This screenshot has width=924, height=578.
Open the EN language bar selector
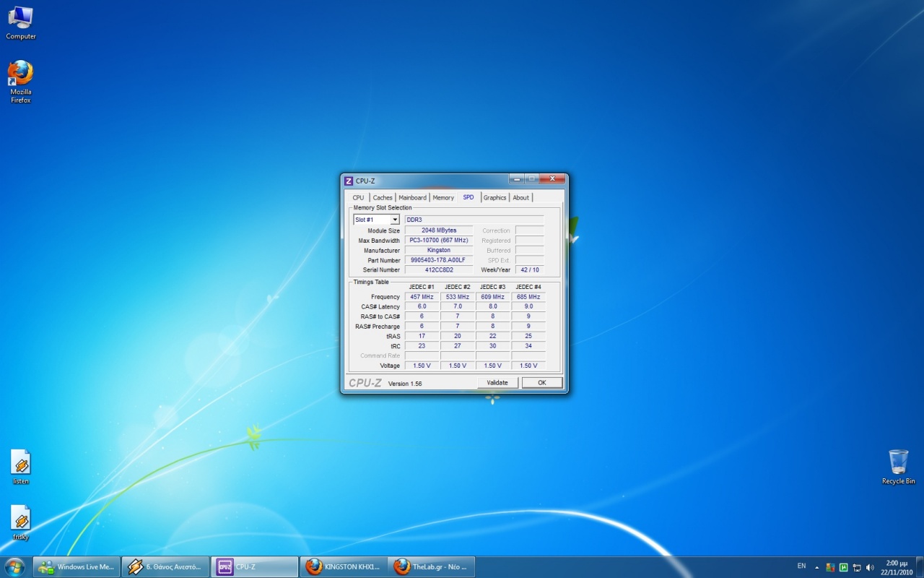click(x=801, y=566)
